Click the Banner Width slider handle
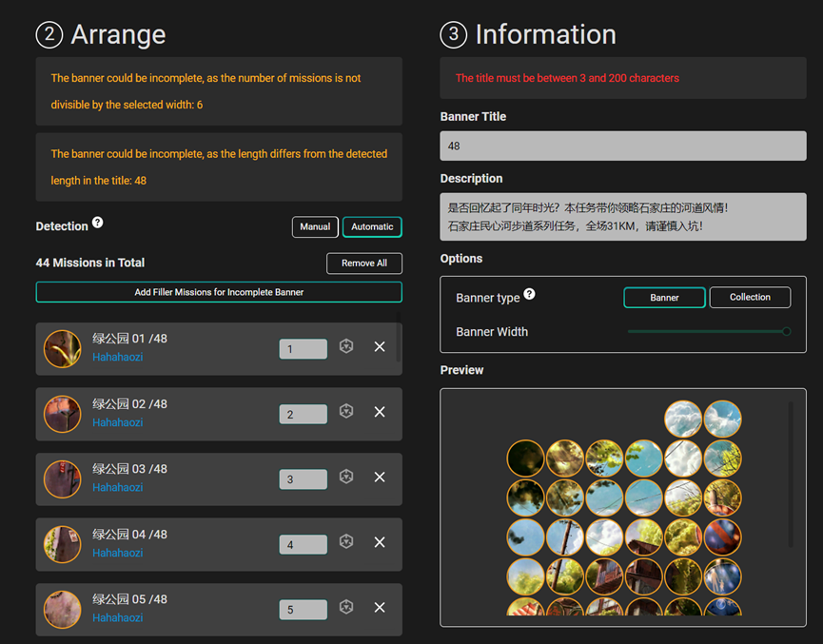The image size is (823, 644). [x=786, y=331]
